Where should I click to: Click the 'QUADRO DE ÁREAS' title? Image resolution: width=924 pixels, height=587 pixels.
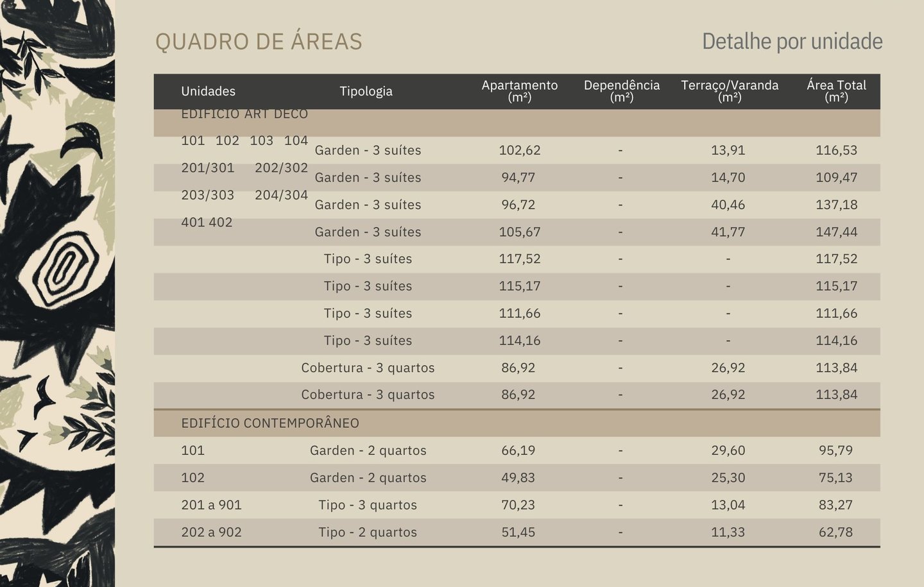coord(259,42)
